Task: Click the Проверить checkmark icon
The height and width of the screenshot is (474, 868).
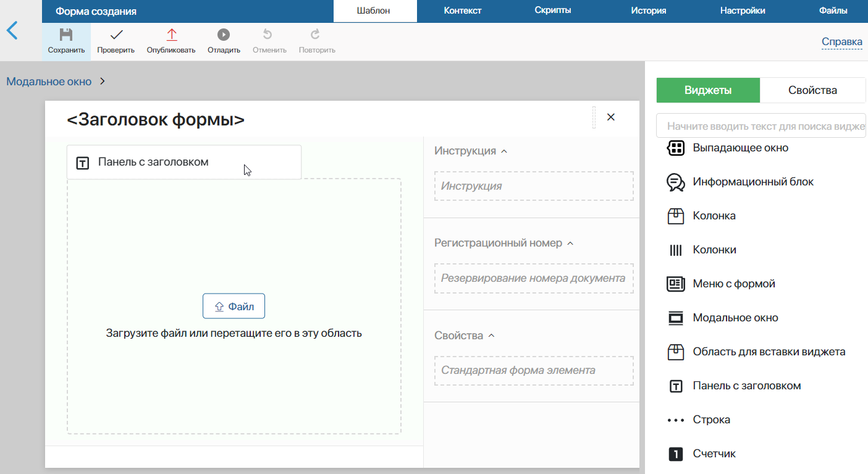Action: (116, 35)
